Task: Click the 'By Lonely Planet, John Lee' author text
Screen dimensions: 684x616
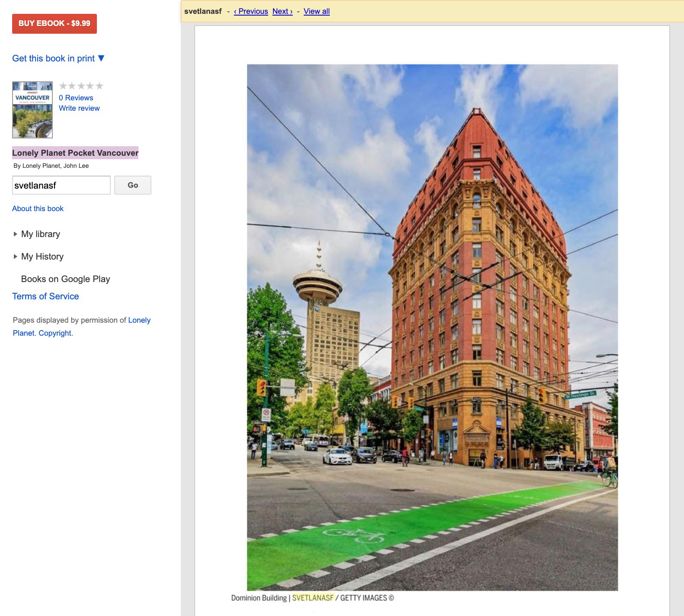Action: click(x=51, y=166)
